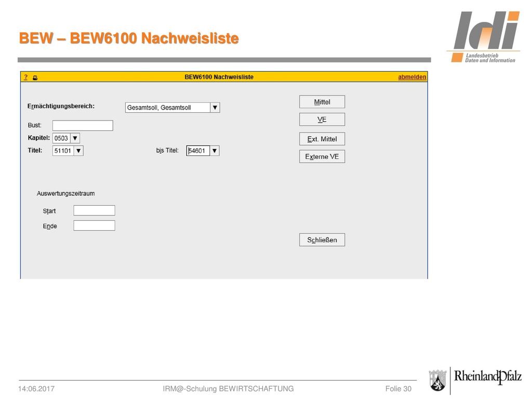The image size is (532, 399).
Task: Click the bis Titel: label
Action: pyautogui.click(x=167, y=150)
